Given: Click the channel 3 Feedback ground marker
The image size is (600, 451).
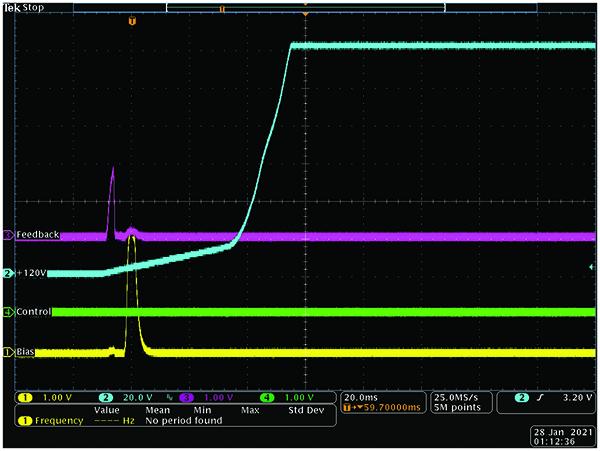Looking at the screenshot, I should (x=8, y=235).
